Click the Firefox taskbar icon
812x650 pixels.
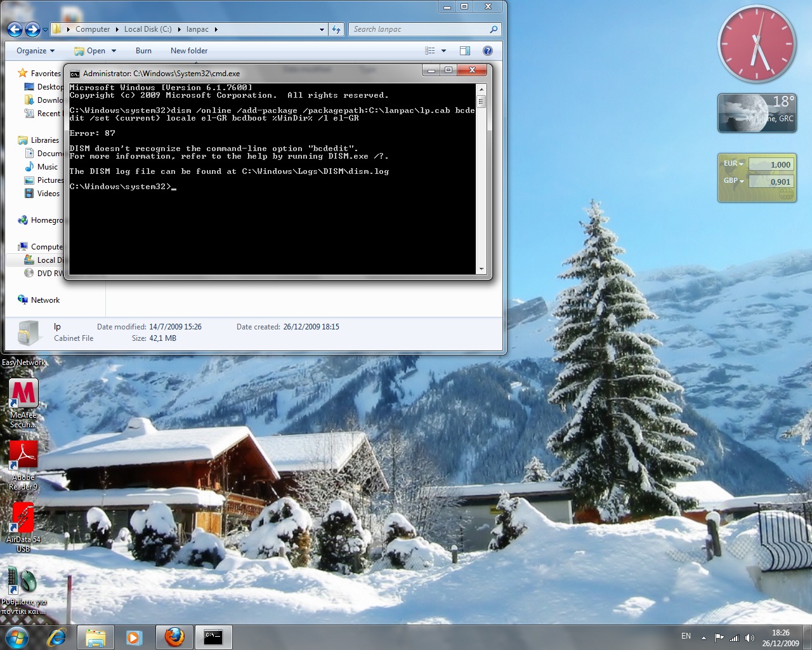pyautogui.click(x=174, y=637)
